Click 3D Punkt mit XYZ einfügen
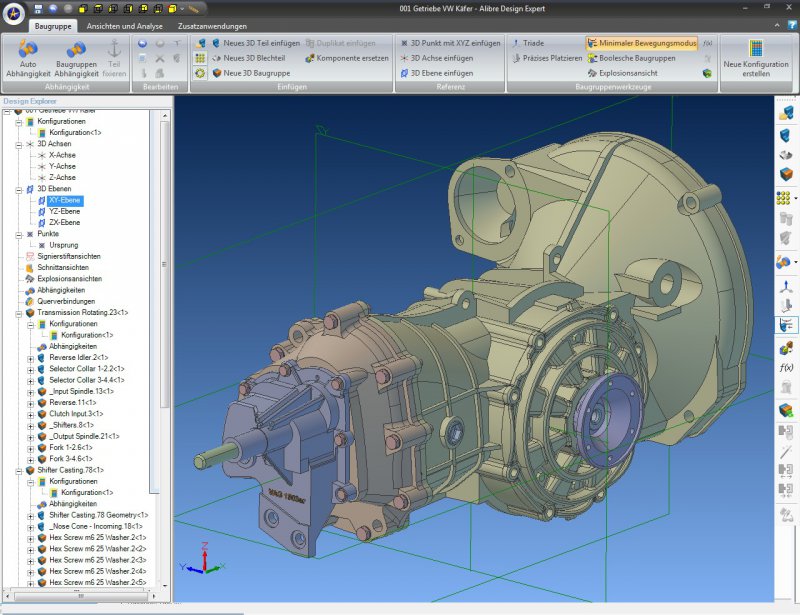This screenshot has width=800, height=615. tap(450, 43)
